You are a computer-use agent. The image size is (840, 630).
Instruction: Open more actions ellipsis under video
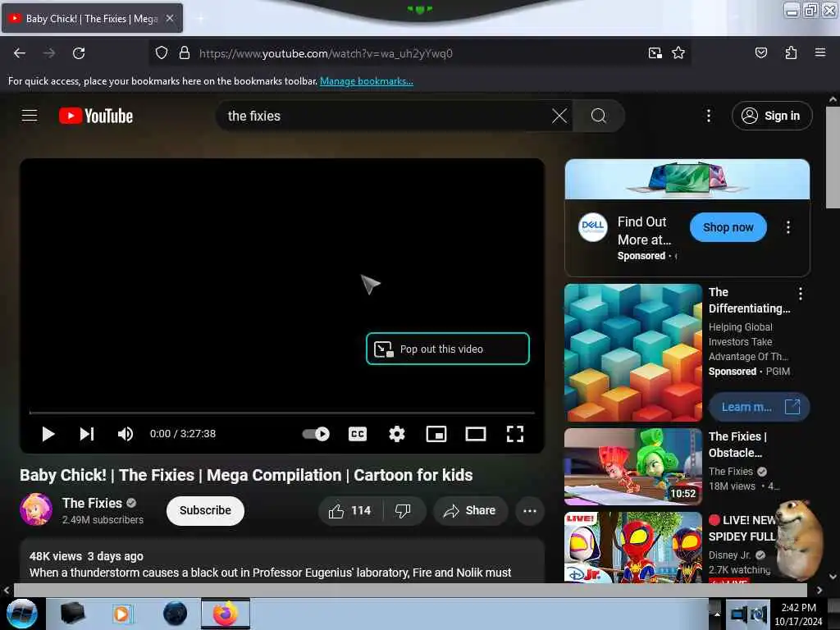[x=530, y=511]
